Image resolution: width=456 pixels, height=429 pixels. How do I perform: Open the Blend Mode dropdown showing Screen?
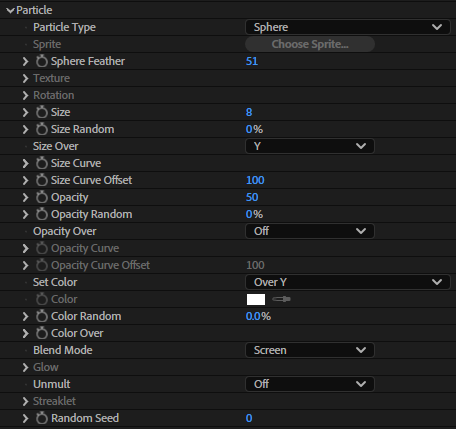tap(310, 350)
